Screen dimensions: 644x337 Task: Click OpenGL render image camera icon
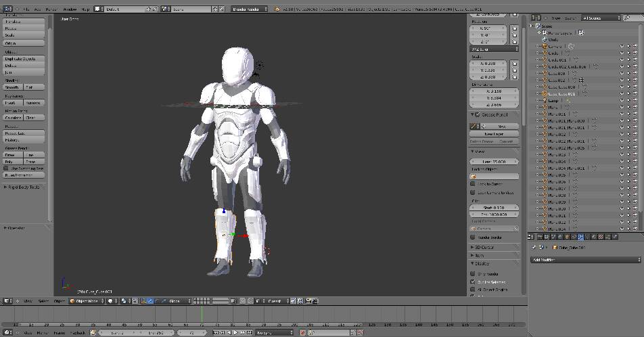click(x=308, y=301)
